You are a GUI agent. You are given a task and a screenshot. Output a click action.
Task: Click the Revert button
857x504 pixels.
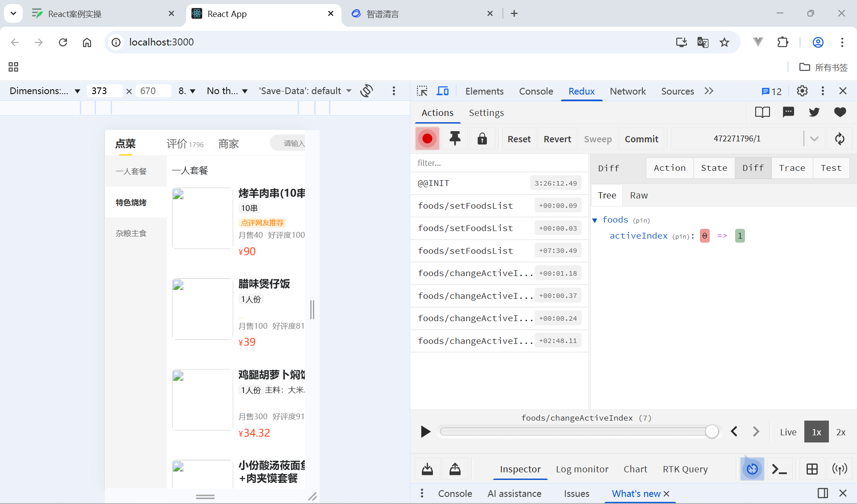coord(557,139)
